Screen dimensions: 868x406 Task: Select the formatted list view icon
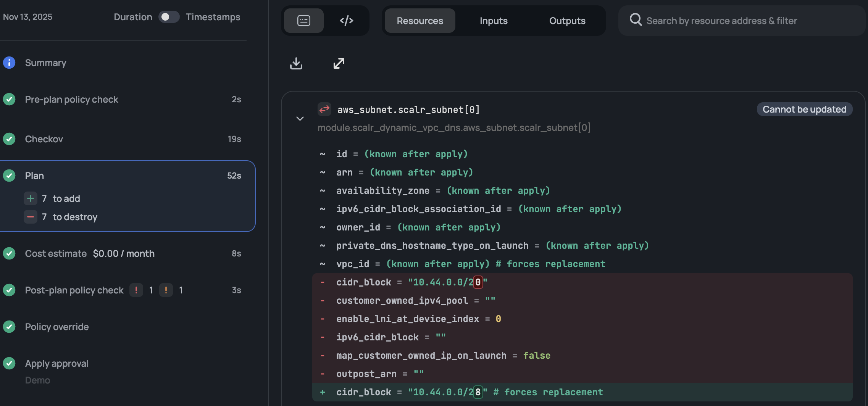[x=304, y=21]
